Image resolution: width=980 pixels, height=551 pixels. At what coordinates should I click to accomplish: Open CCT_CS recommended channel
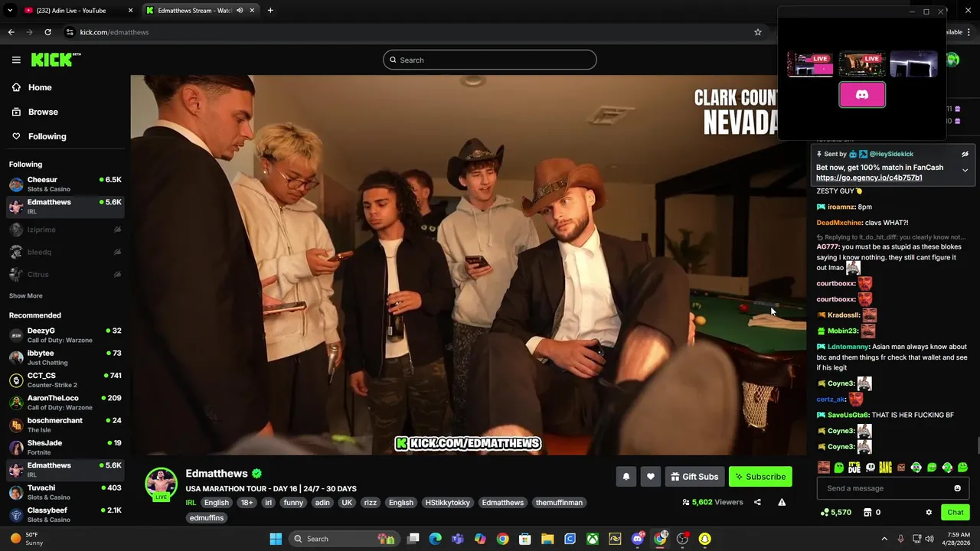[65, 380]
